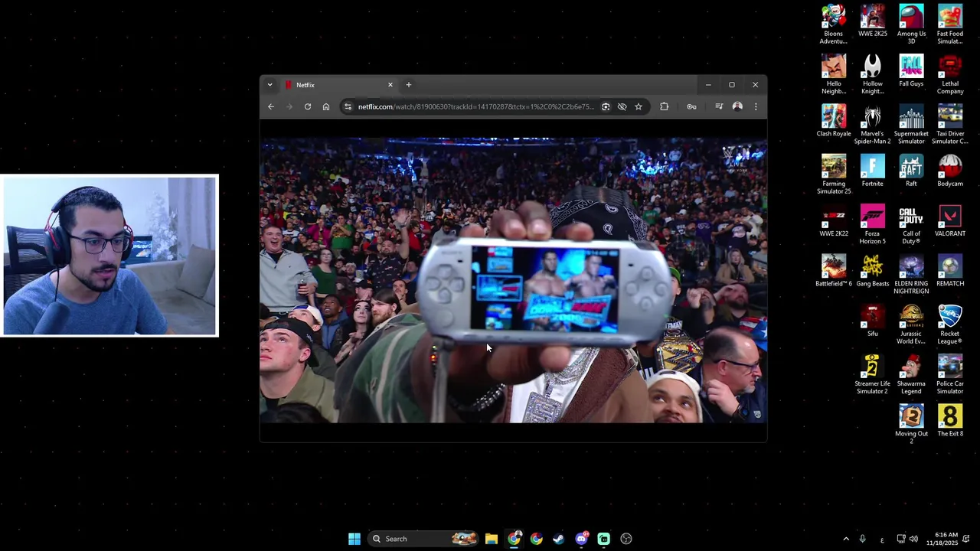Open the Chrome extensions puzzle icon
Viewport: 980px width, 551px height.
[x=664, y=106]
